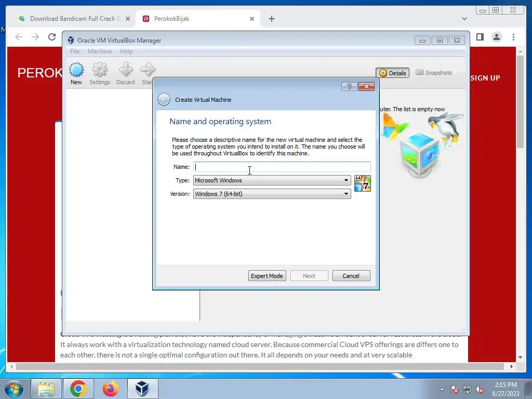The width and height of the screenshot is (532, 399).
Task: Click the page scroll-down arrow in Chrome
Action: tap(520, 357)
